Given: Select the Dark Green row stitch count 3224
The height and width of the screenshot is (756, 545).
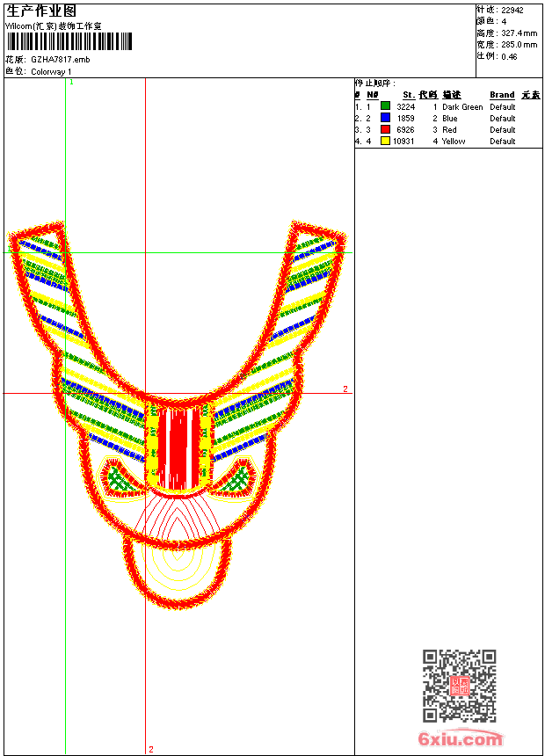Looking at the screenshot, I should pos(405,106).
